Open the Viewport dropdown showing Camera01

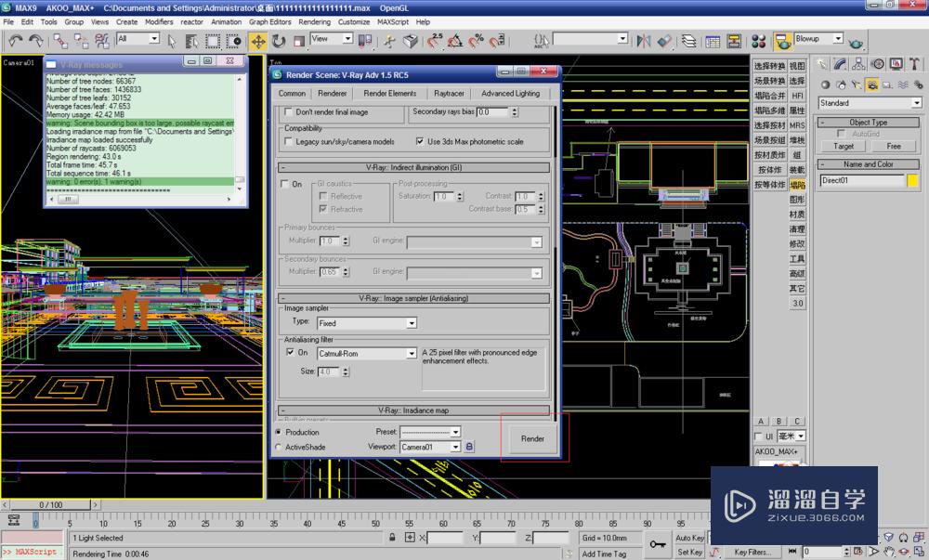click(453, 447)
